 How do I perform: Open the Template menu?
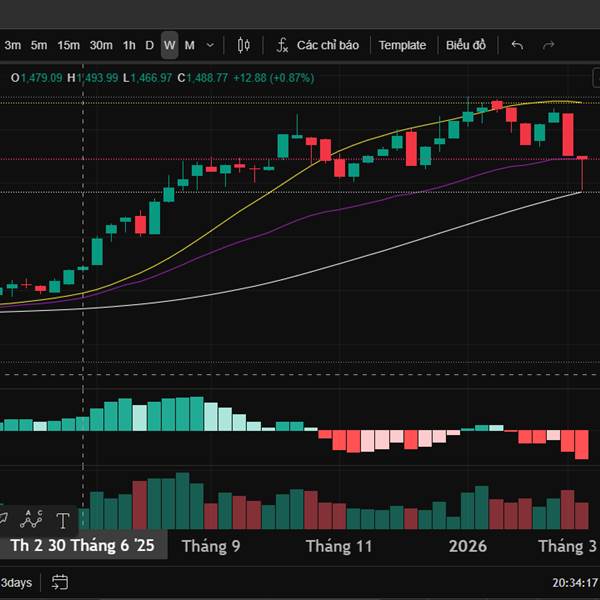[402, 45]
